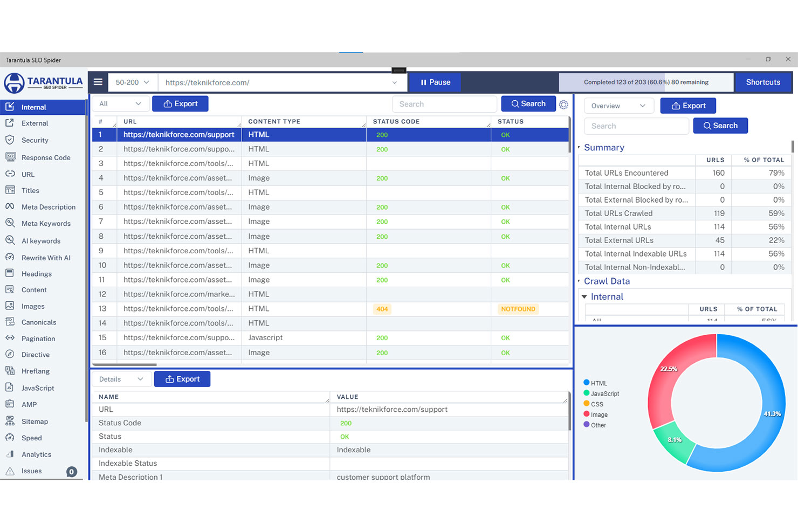798x532 pixels.
Task: Open the hamburger menu icon
Action: (98, 82)
